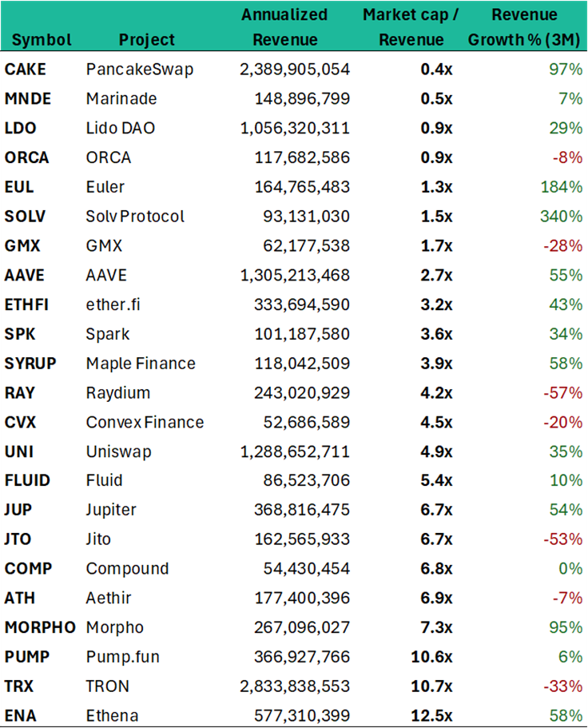Click the Symbol column header
Screen dimensions: 588x728
point(42,39)
